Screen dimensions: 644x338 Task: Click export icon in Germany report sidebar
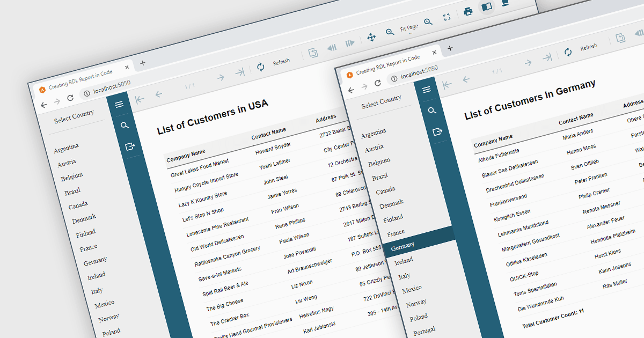coord(438,131)
